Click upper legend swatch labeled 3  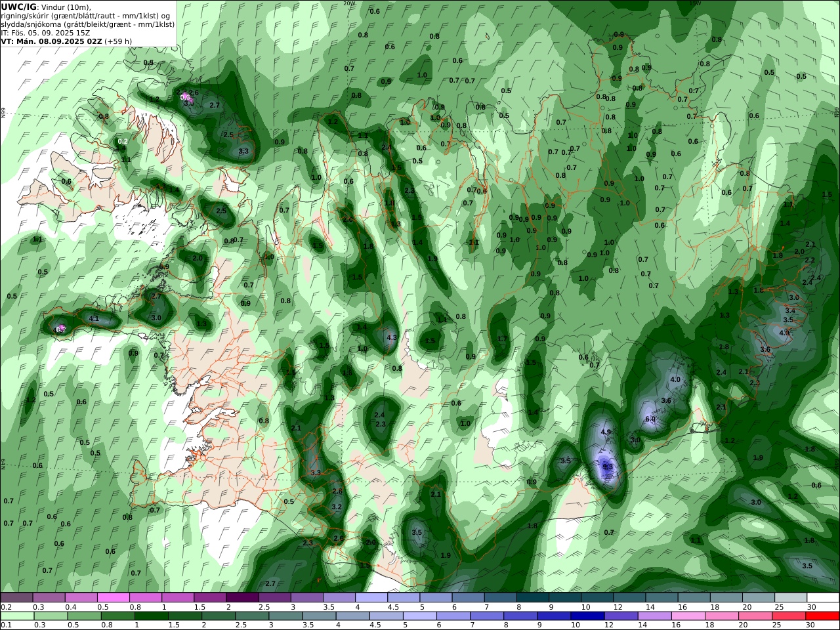click(307, 597)
